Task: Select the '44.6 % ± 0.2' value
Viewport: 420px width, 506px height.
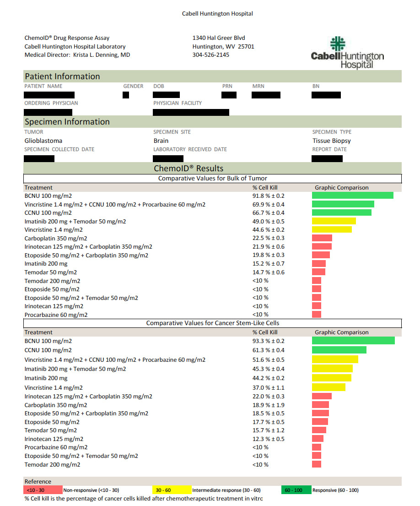Action: (x=268, y=230)
